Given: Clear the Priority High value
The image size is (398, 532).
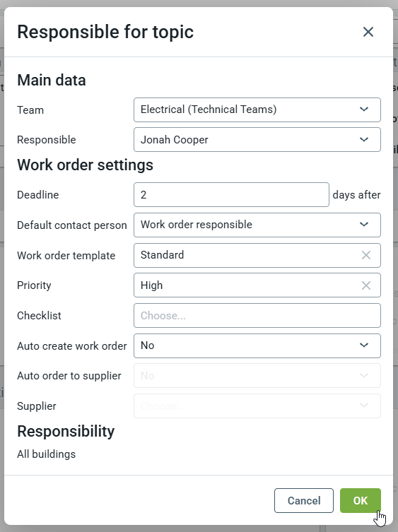Looking at the screenshot, I should (365, 285).
